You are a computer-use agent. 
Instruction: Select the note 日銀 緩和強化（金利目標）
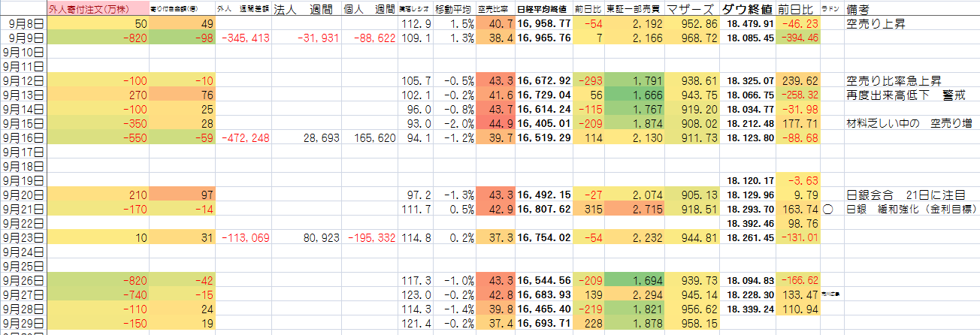pyautogui.click(x=909, y=208)
